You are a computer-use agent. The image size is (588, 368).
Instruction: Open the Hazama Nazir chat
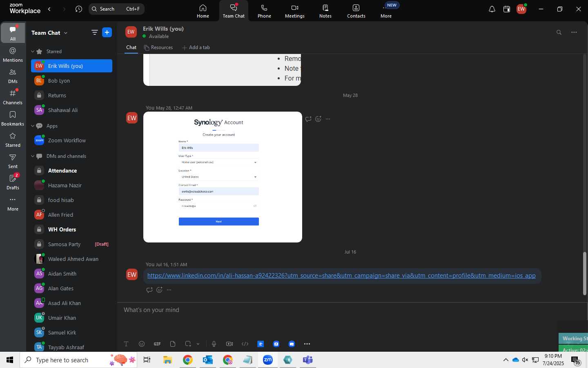[x=71, y=185]
